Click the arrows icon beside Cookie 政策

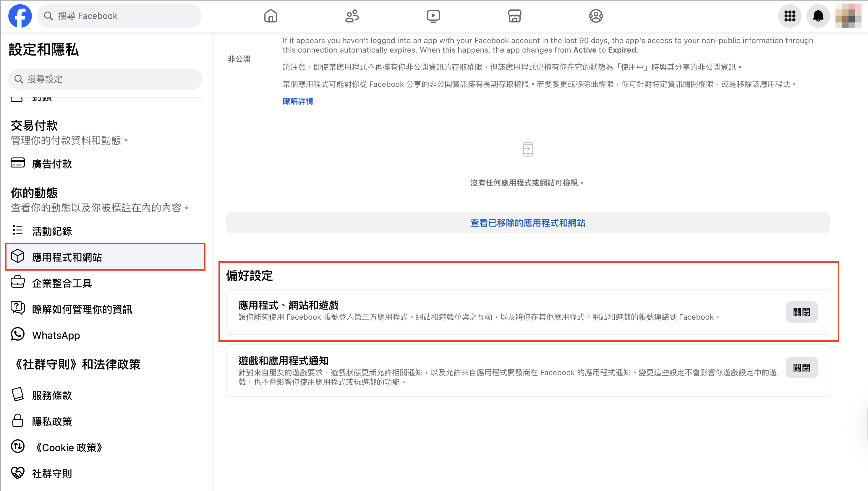pos(17,447)
